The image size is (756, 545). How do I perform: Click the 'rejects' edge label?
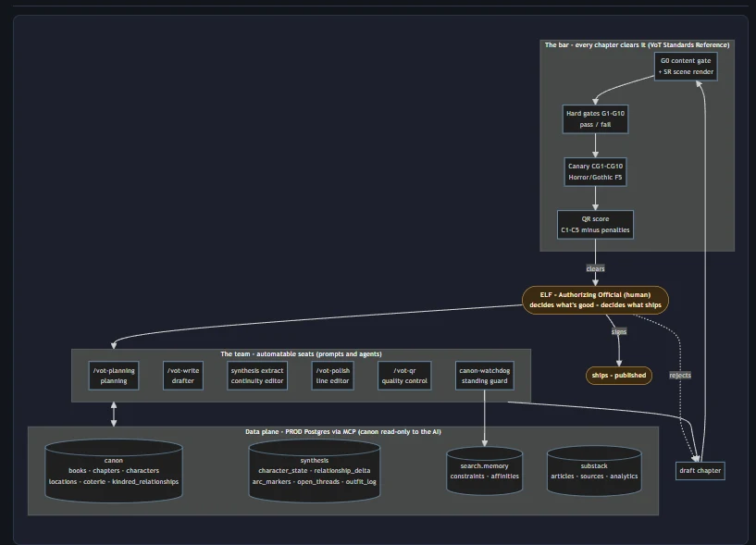[x=680, y=376]
